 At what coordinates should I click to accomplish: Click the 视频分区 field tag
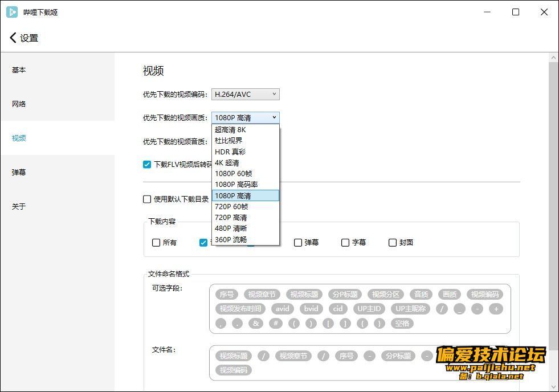click(386, 295)
